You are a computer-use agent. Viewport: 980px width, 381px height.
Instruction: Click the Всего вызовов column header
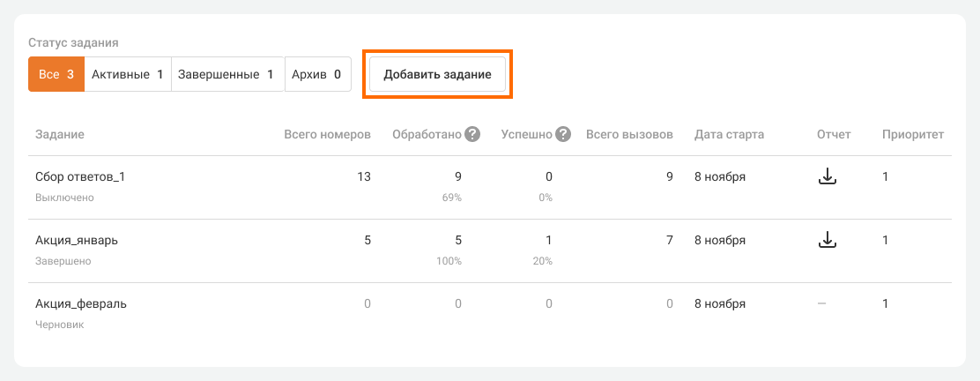(x=629, y=135)
